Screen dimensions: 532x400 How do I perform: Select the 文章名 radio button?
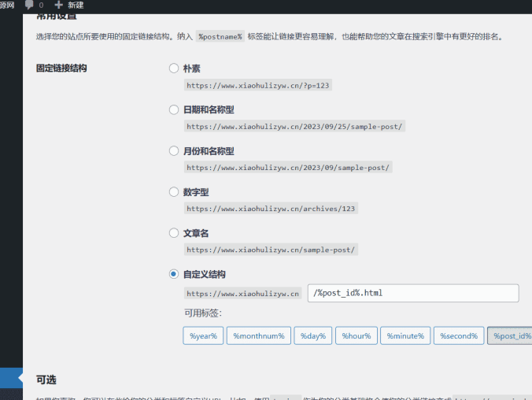click(174, 233)
